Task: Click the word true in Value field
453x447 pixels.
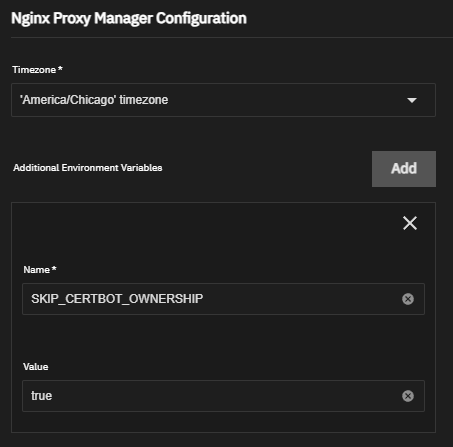Action: [42, 396]
